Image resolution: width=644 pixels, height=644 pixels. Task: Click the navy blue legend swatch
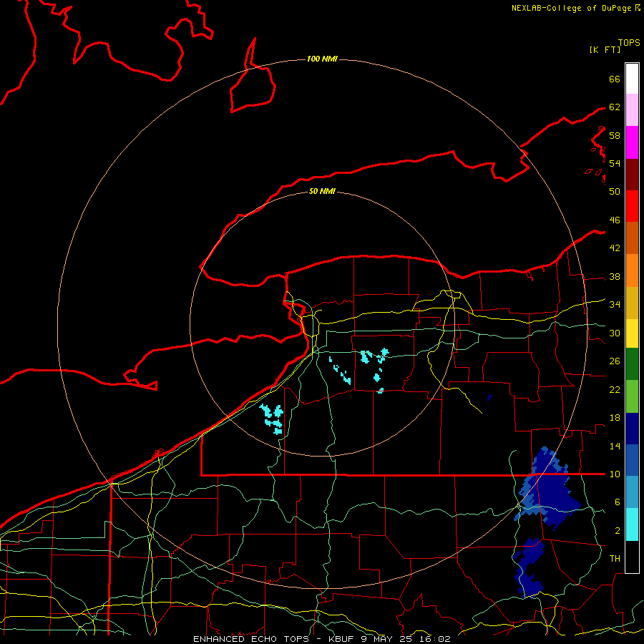[632, 429]
